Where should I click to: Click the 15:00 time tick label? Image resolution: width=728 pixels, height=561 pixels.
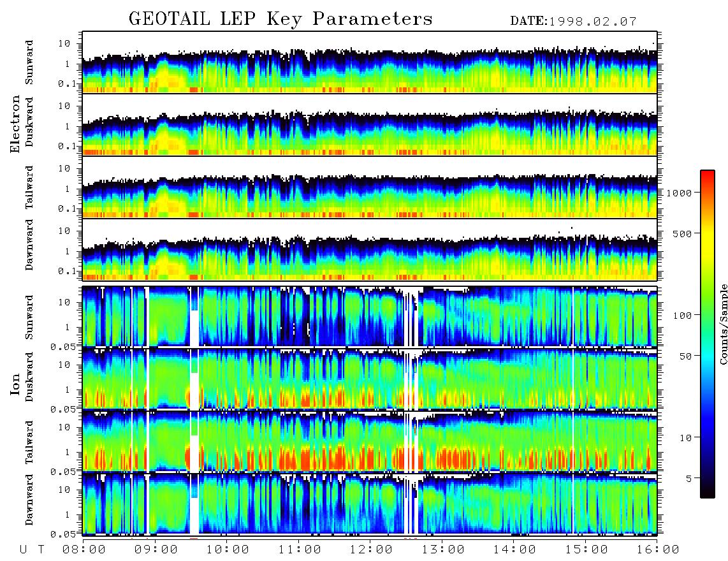click(x=586, y=550)
